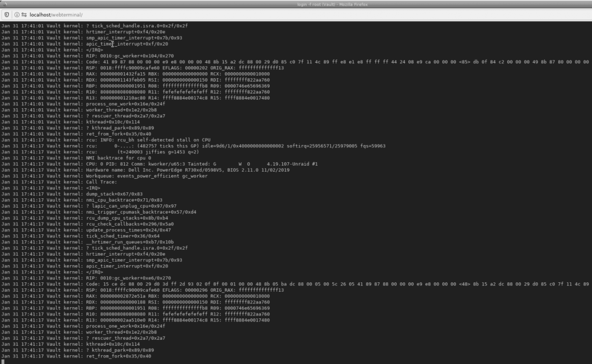Image resolution: width=592 pixels, height=364 pixels.
Task: Click 17:41:17 "Code: 15 ce dc 88" line
Action: pos(337,284)
